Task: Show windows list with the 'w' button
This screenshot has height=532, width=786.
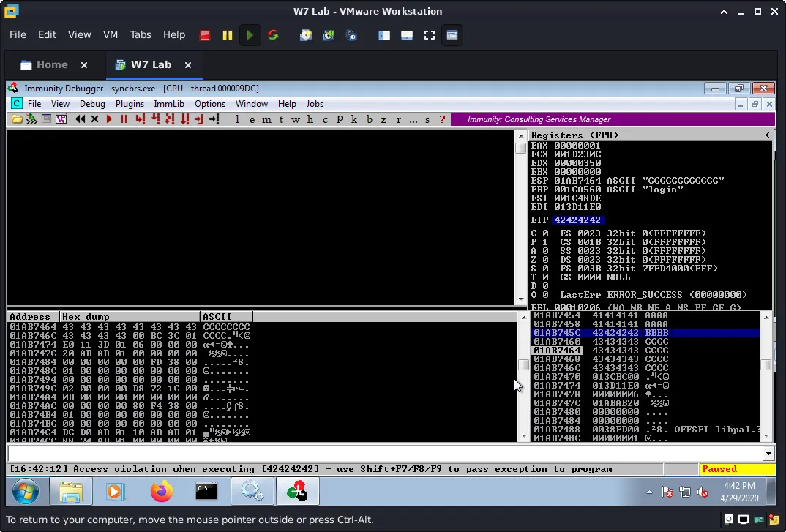Action: click(296, 119)
